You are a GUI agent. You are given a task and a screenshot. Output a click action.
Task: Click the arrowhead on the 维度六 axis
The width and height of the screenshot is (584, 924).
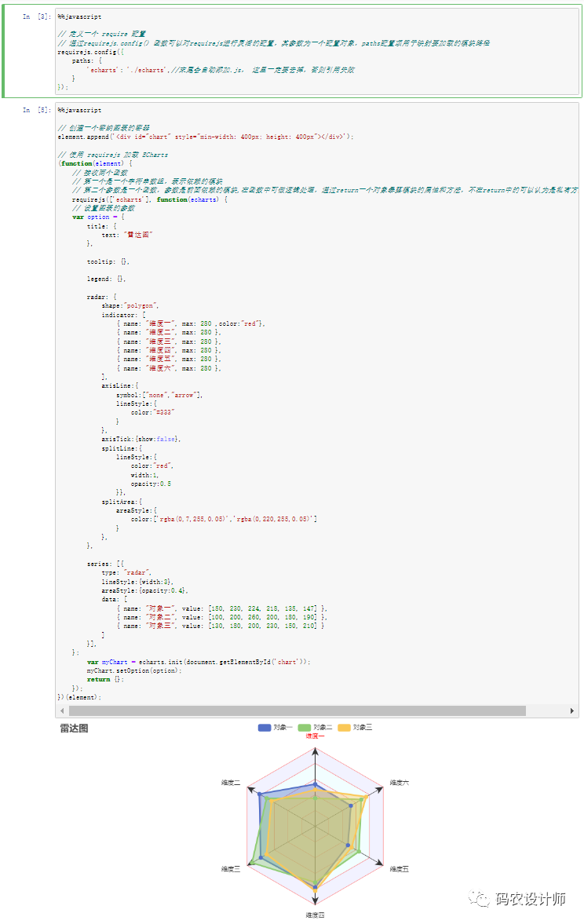pos(378,790)
